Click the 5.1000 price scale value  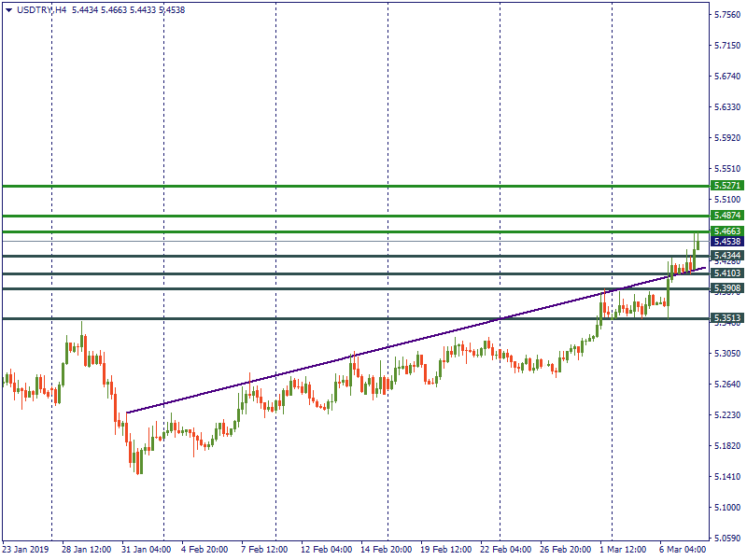[727, 507]
